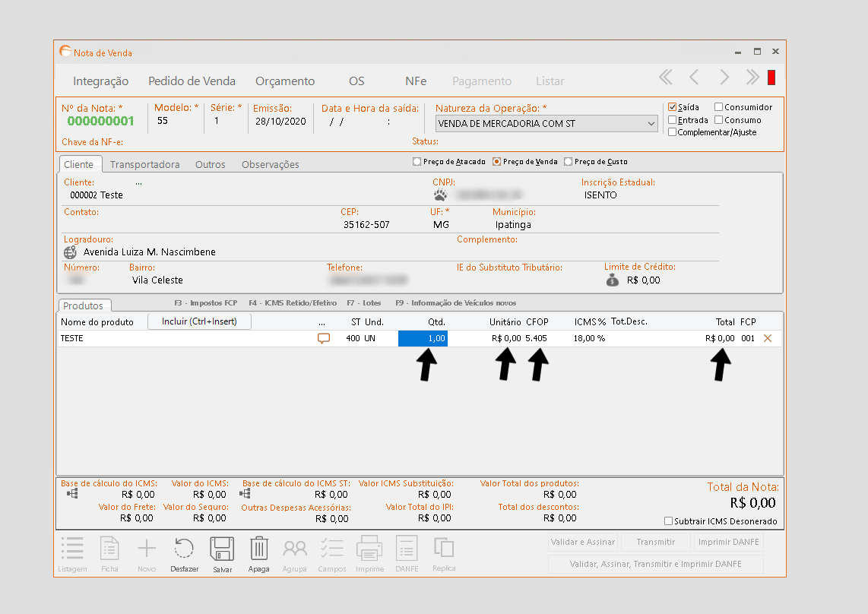This screenshot has height=614, width=868.
Task: Print using the Imprime icon
Action: tap(369, 548)
